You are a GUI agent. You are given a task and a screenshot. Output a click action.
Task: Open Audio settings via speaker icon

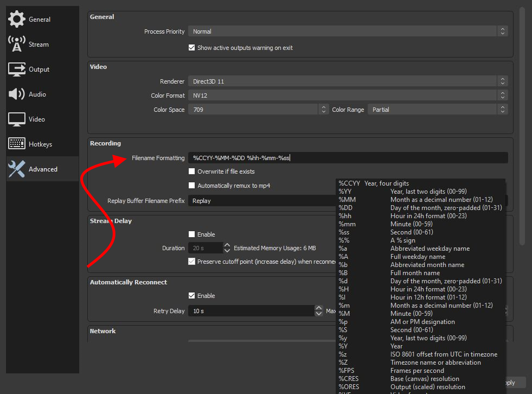(x=17, y=94)
